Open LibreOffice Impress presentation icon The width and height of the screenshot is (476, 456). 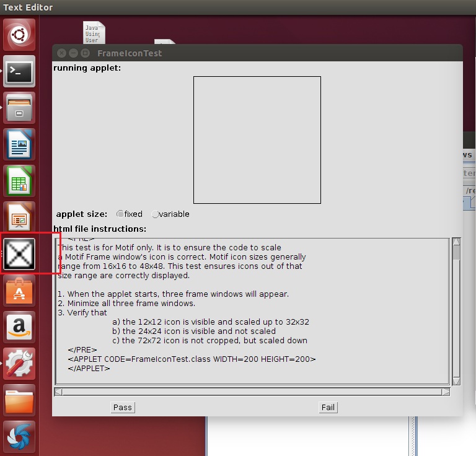coord(20,217)
